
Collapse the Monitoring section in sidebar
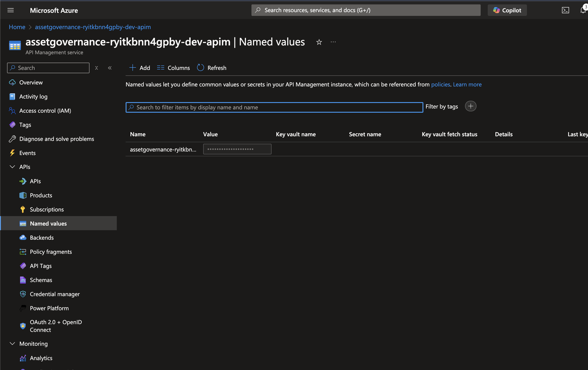(12, 343)
